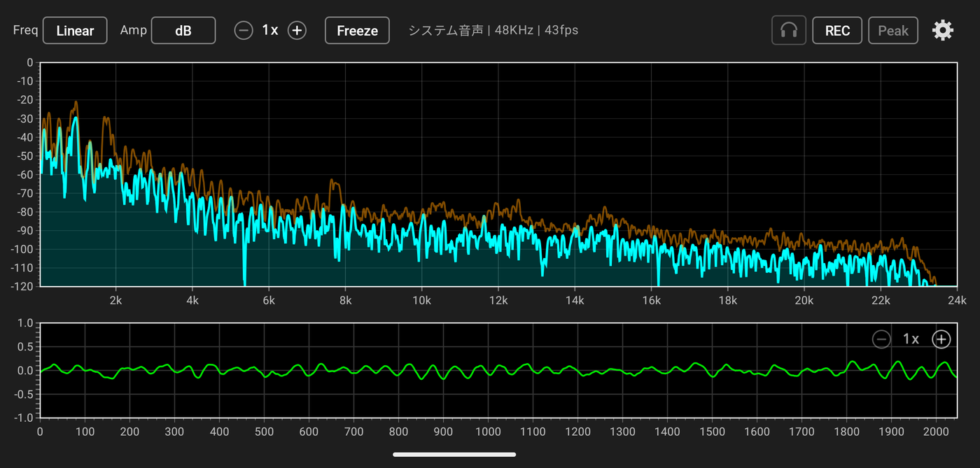The height and width of the screenshot is (468, 980).
Task: Click the Freq label
Action: pyautogui.click(x=26, y=30)
